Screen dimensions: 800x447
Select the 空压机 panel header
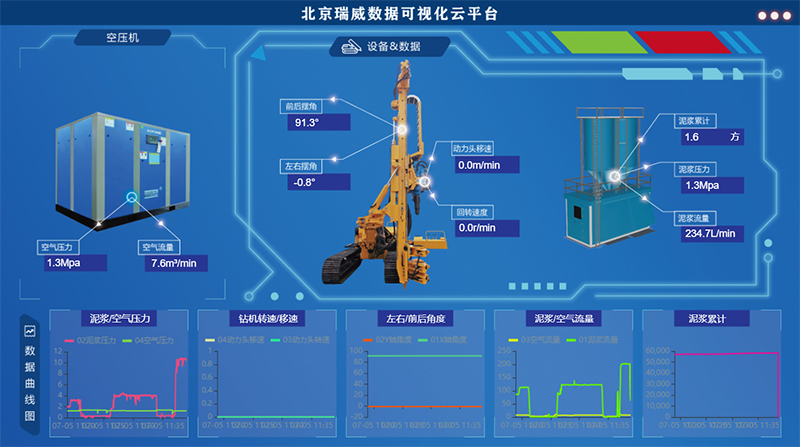point(122,37)
